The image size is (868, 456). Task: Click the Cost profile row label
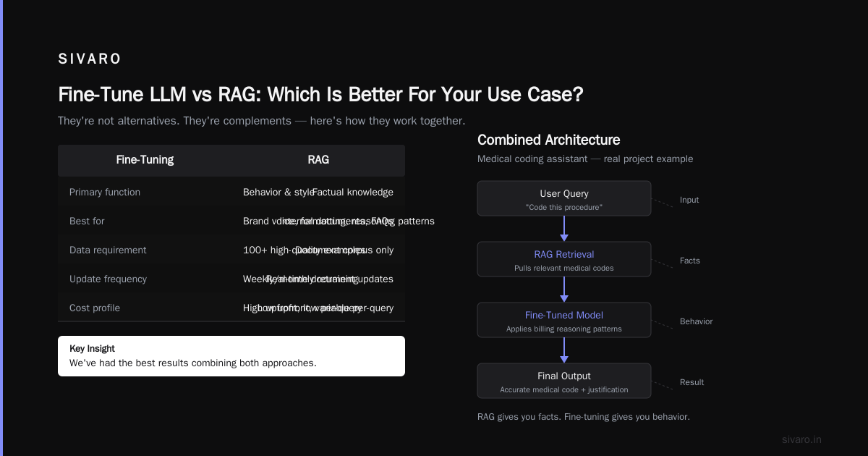click(95, 308)
